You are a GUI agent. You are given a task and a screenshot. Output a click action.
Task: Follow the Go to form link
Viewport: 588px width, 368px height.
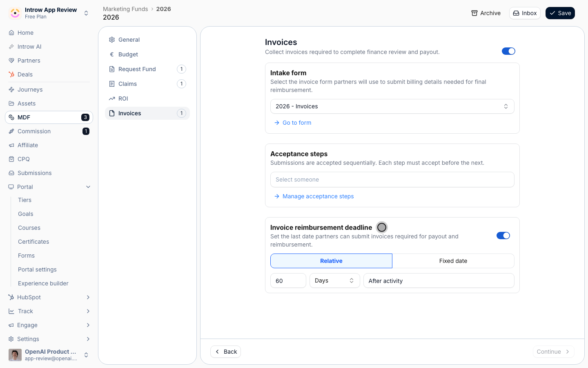click(x=293, y=123)
